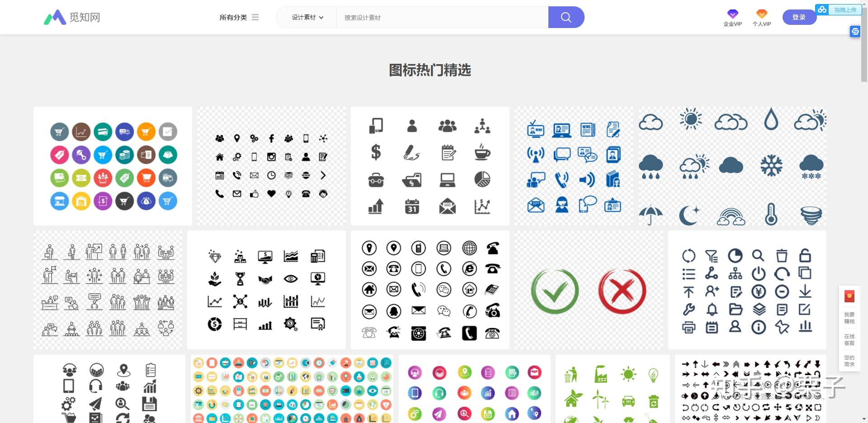Open the flat colorful circle icons grid thumbnail
The width and height of the screenshot is (868, 423).
coord(292,389)
